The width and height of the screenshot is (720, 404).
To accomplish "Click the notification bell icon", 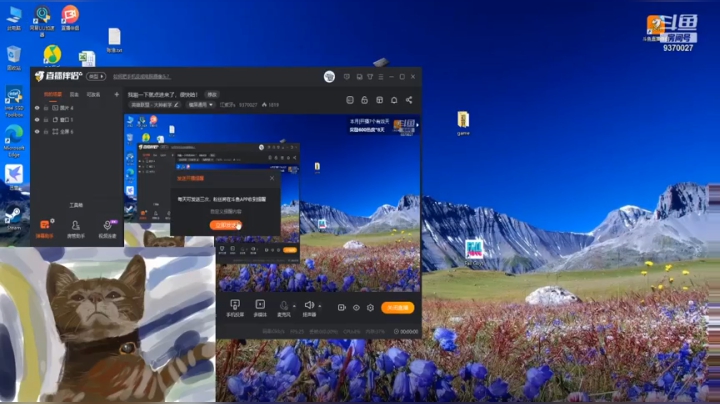I will (394, 100).
